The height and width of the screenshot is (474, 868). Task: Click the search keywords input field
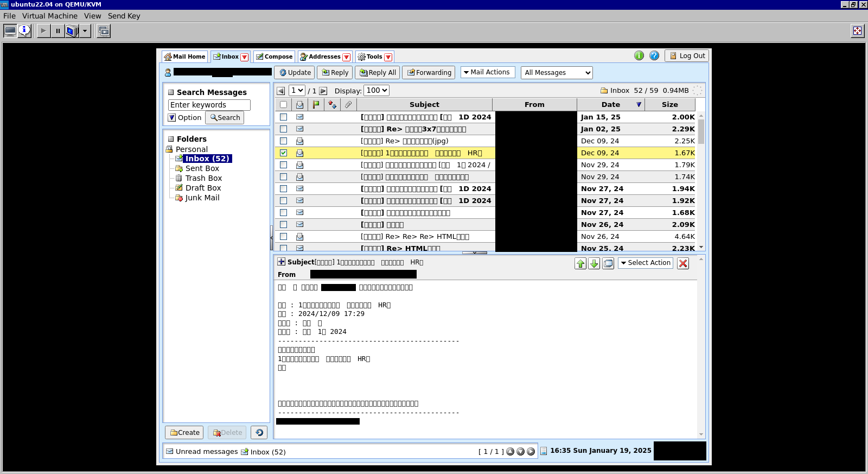209,105
